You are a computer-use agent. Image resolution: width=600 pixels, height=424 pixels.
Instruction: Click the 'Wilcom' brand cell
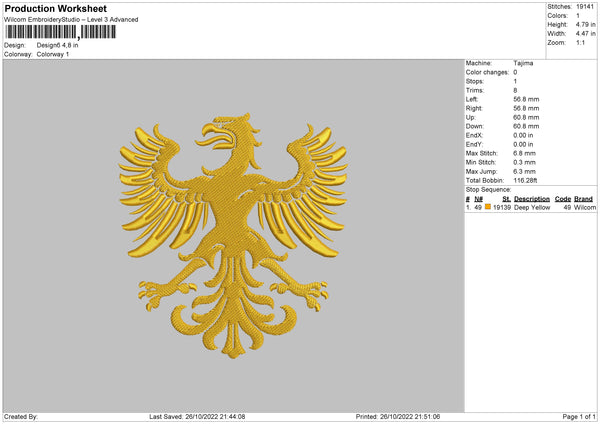[585, 207]
